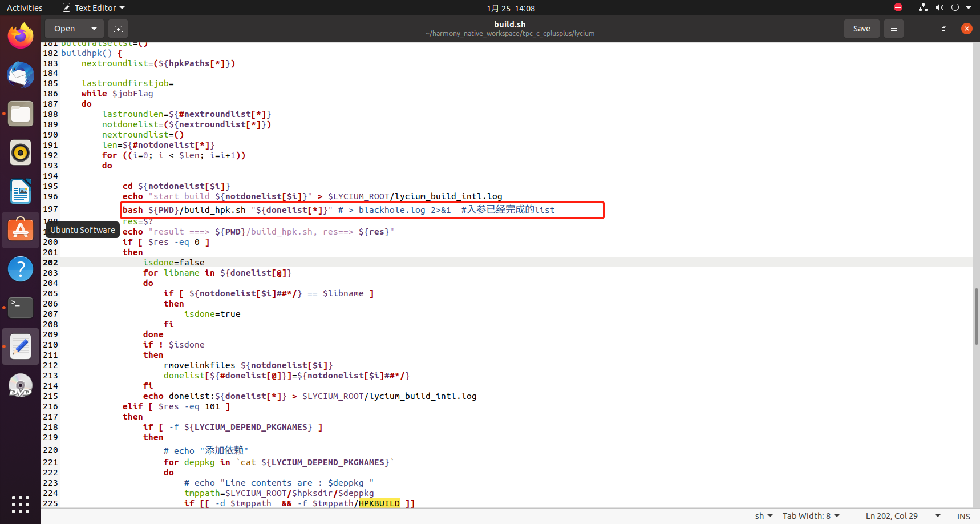Click 'nextroundlist=()' on line 190

click(x=143, y=135)
